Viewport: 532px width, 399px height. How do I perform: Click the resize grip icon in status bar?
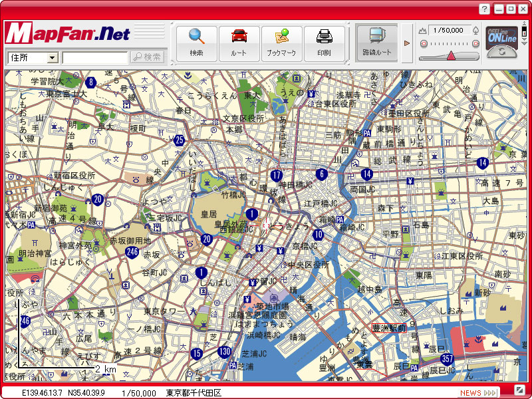pyautogui.click(x=519, y=390)
